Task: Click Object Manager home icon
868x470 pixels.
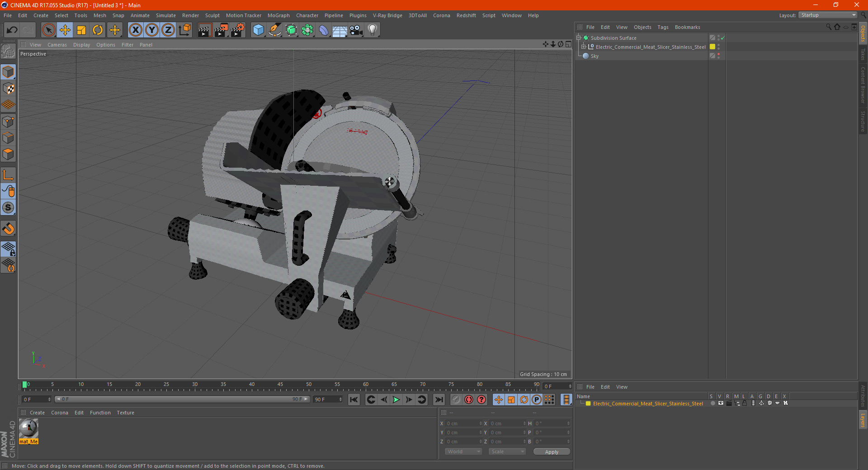Action: coord(837,27)
